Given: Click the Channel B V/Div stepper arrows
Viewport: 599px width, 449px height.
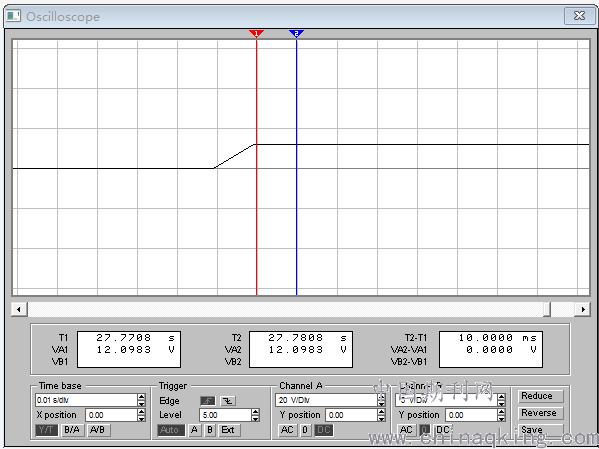Looking at the screenshot, I should [502, 400].
